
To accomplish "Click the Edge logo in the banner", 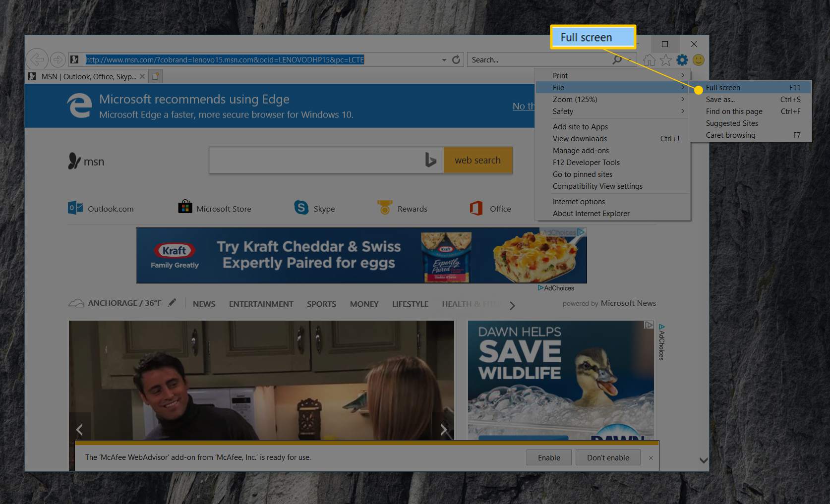I will point(79,106).
